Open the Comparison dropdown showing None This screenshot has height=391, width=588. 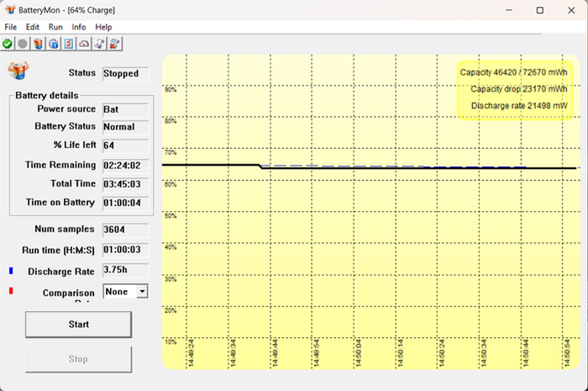click(126, 292)
